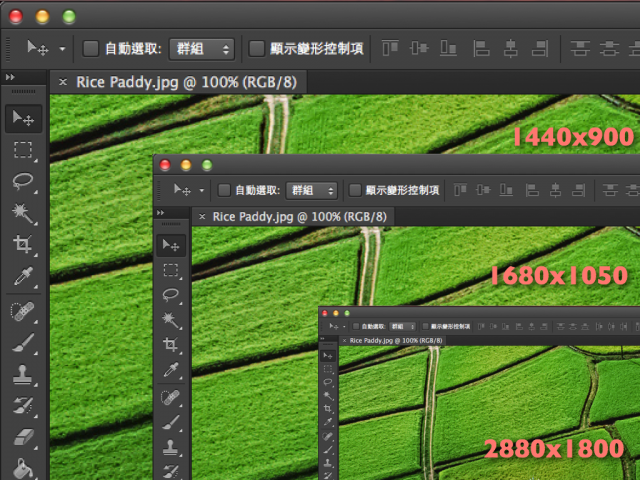Close Rice Paddy.jpg tab in the largest window

coord(62,82)
